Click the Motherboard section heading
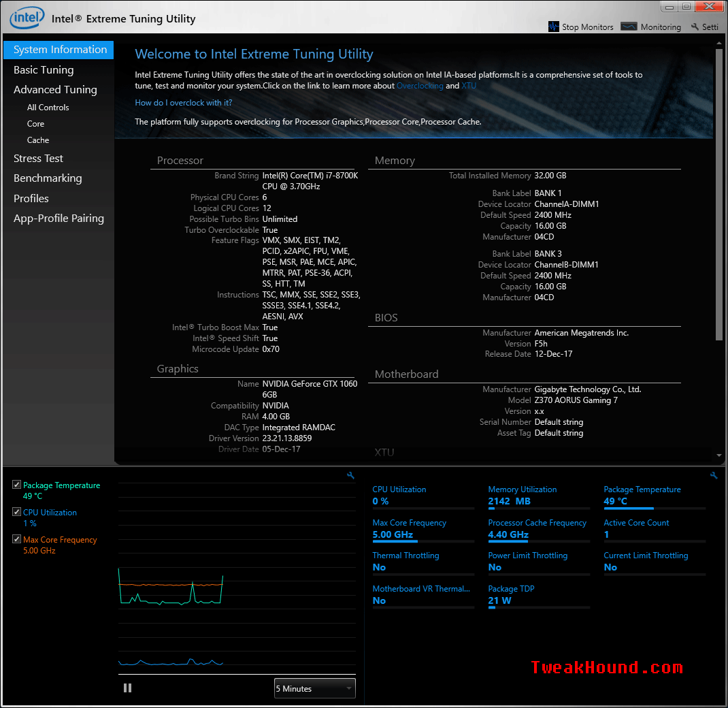Viewport: 728px width, 708px height. tap(406, 374)
